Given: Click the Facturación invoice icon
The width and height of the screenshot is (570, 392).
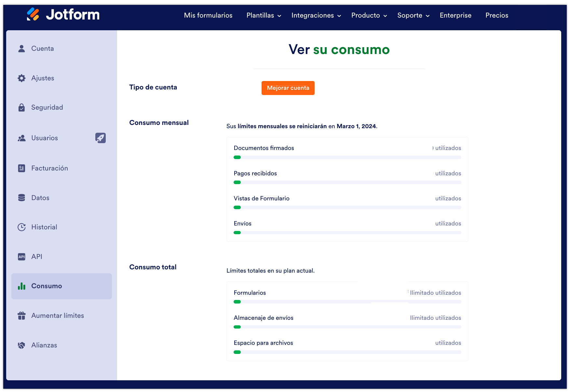Looking at the screenshot, I should point(21,168).
